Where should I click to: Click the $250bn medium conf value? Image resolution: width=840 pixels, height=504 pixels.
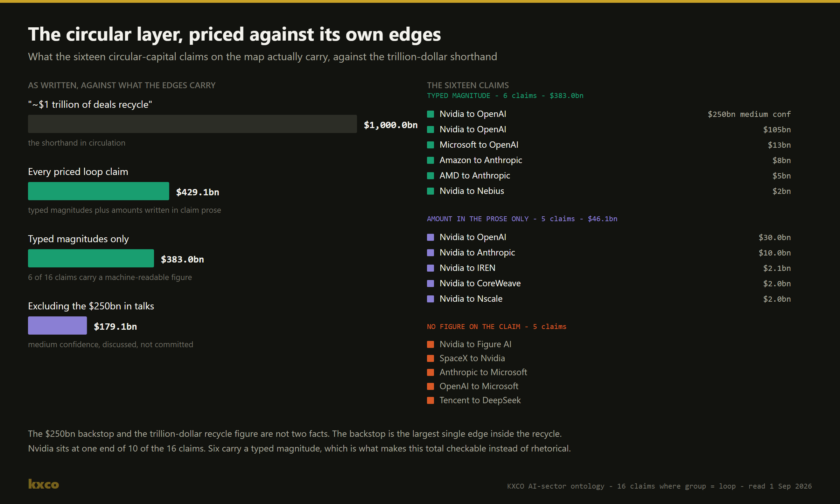pos(749,114)
